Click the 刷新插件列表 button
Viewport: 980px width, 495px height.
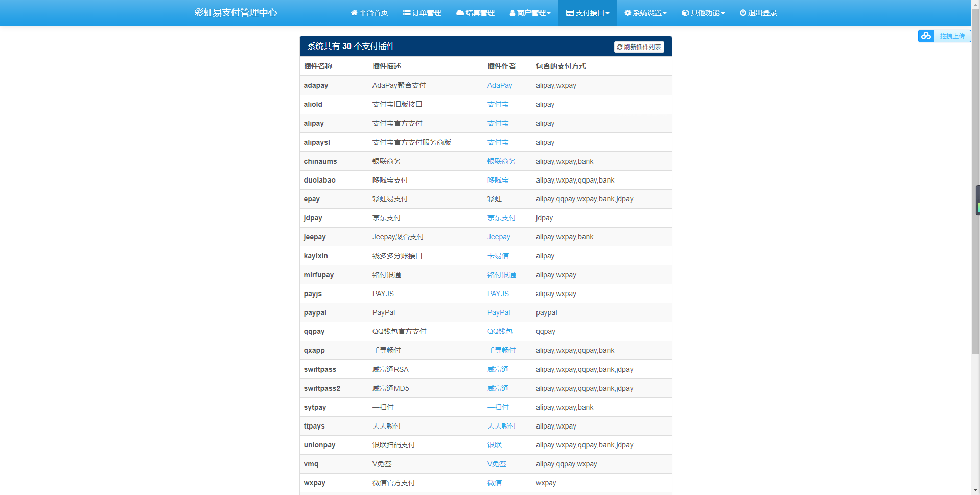pyautogui.click(x=639, y=47)
